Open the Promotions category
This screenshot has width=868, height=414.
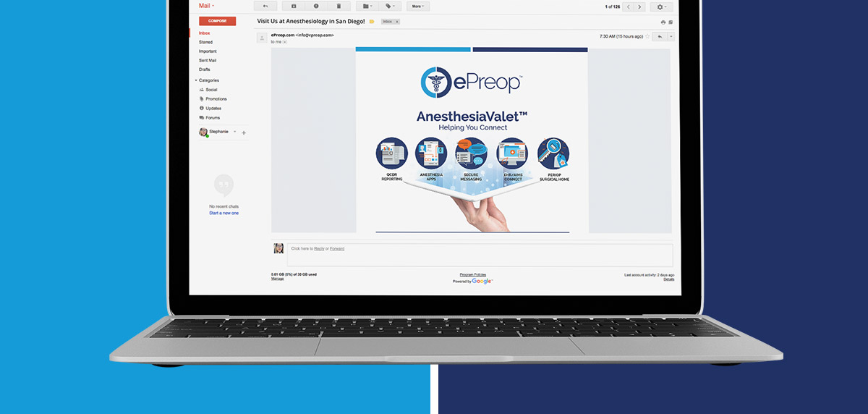pyautogui.click(x=216, y=99)
